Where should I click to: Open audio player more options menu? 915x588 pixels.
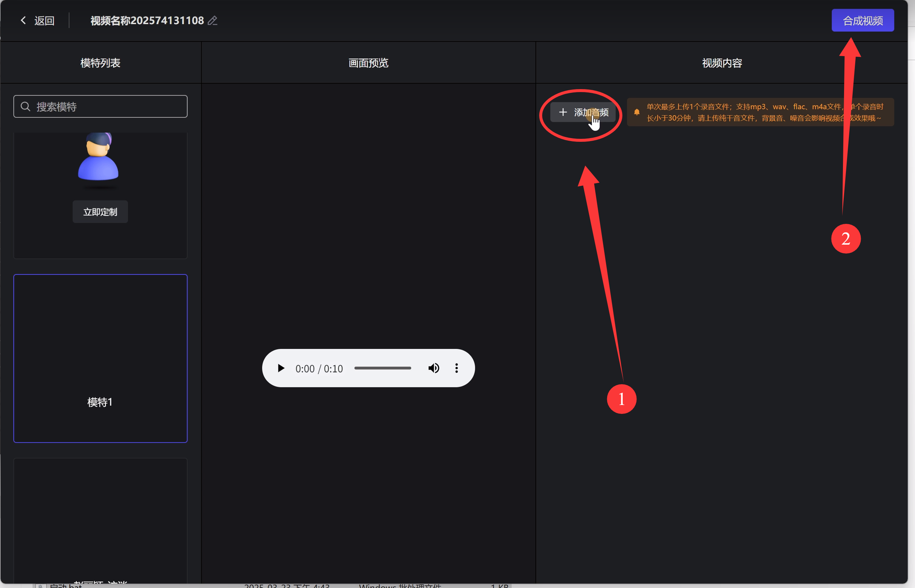point(456,368)
